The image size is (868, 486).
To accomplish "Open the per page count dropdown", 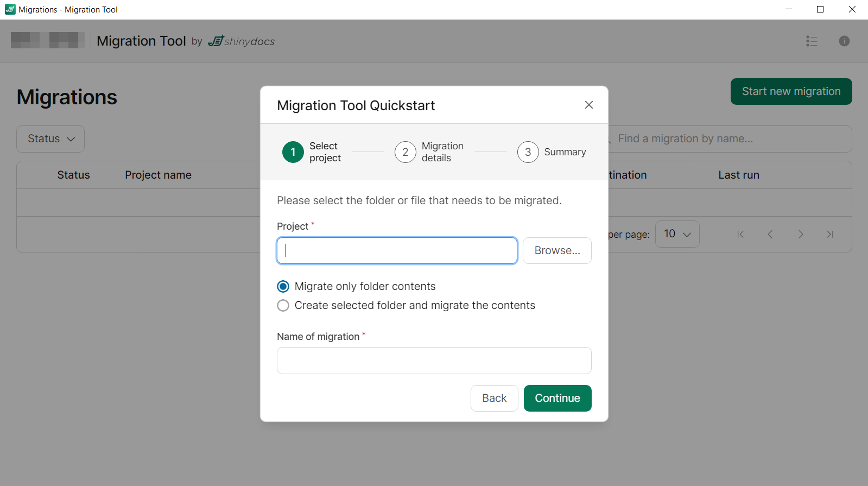I will (x=677, y=234).
